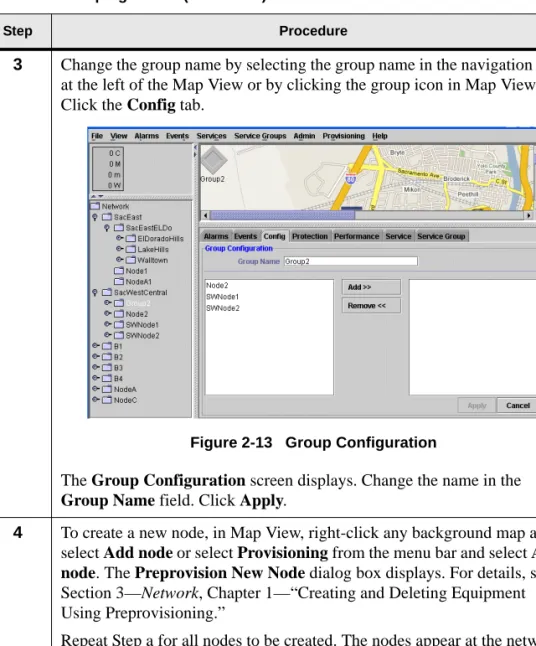The height and width of the screenshot is (646, 536).
Task: Open the Alarms menu
Action: pos(147,136)
